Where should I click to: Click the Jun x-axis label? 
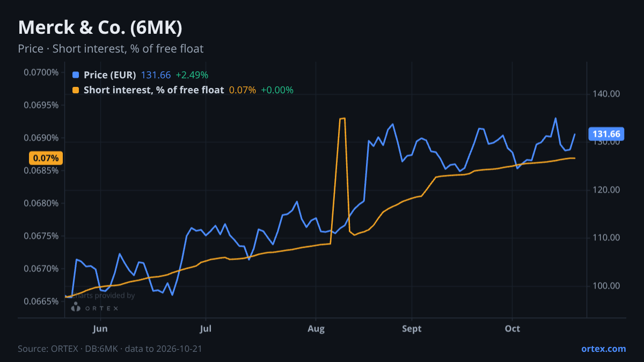pyautogui.click(x=100, y=329)
